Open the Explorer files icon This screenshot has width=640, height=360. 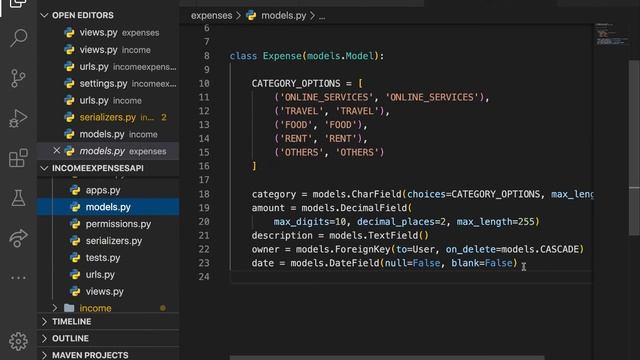click(18, 4)
